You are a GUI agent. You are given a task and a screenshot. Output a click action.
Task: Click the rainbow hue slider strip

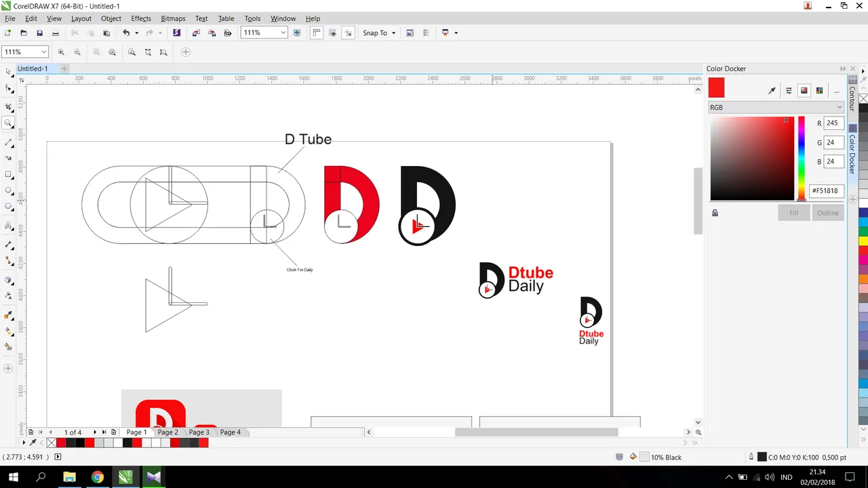(801, 159)
